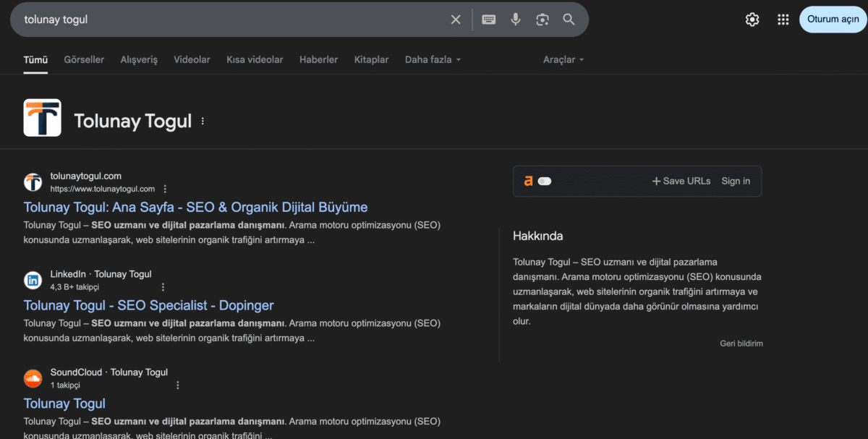Search by image using the lens icon
The image size is (868, 439).
542,20
